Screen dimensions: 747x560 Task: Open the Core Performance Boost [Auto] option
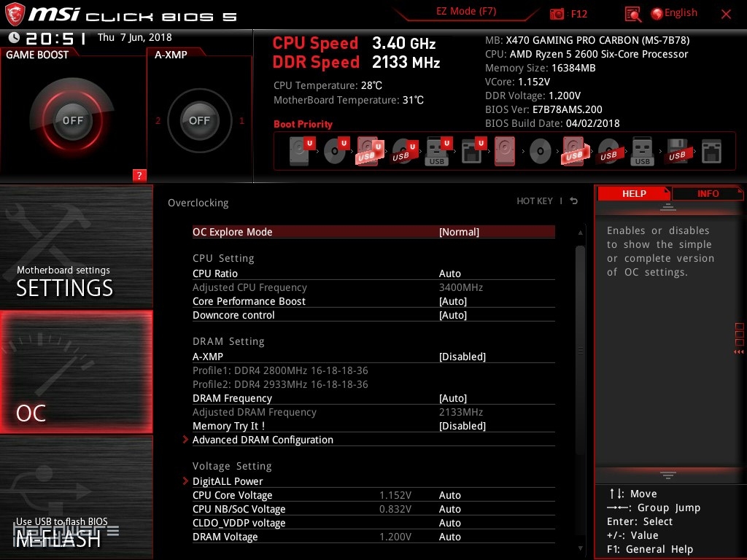coord(452,301)
